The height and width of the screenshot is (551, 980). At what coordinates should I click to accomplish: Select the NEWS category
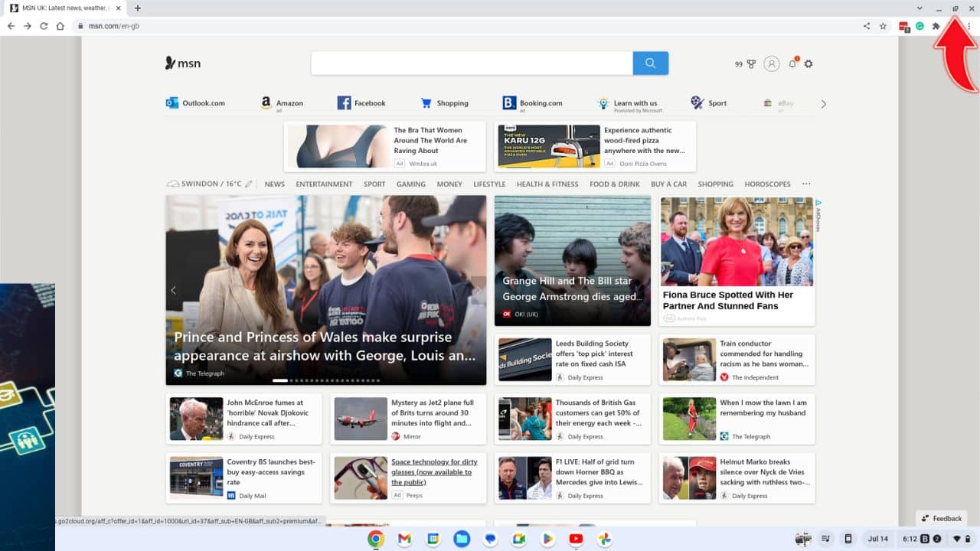[x=275, y=184]
